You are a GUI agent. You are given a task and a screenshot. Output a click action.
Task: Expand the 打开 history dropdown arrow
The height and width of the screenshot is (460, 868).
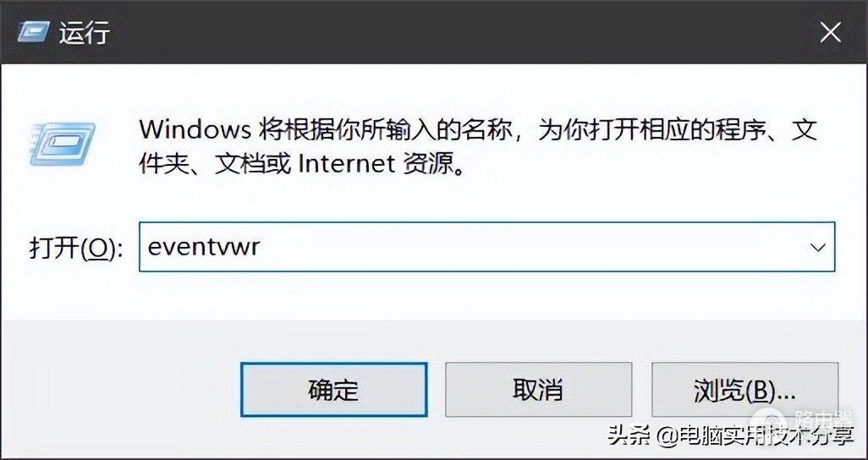pyautogui.click(x=817, y=247)
